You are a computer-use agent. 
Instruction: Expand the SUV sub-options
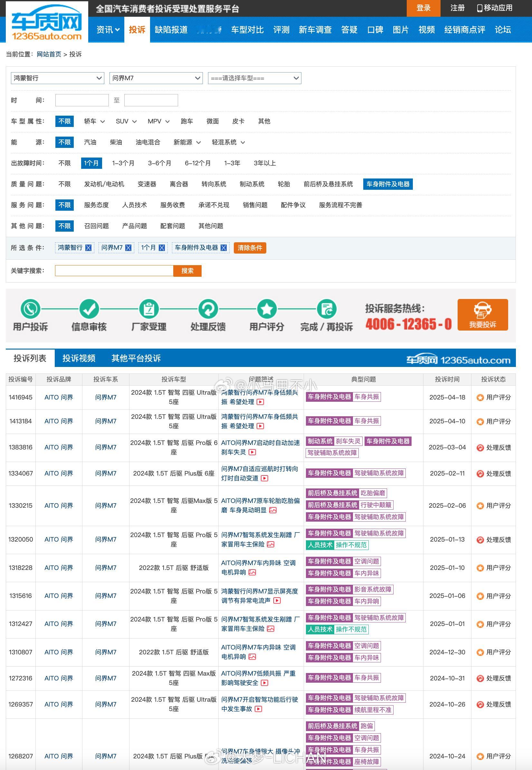point(134,121)
